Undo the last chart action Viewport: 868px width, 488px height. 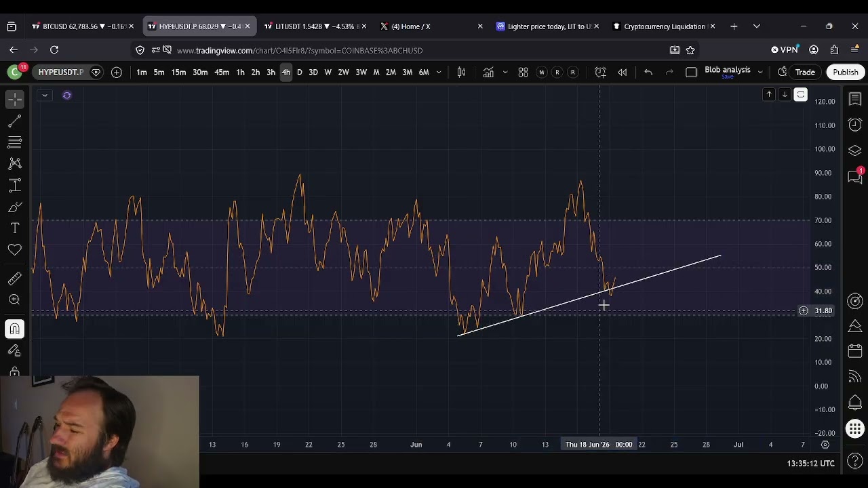coord(648,72)
